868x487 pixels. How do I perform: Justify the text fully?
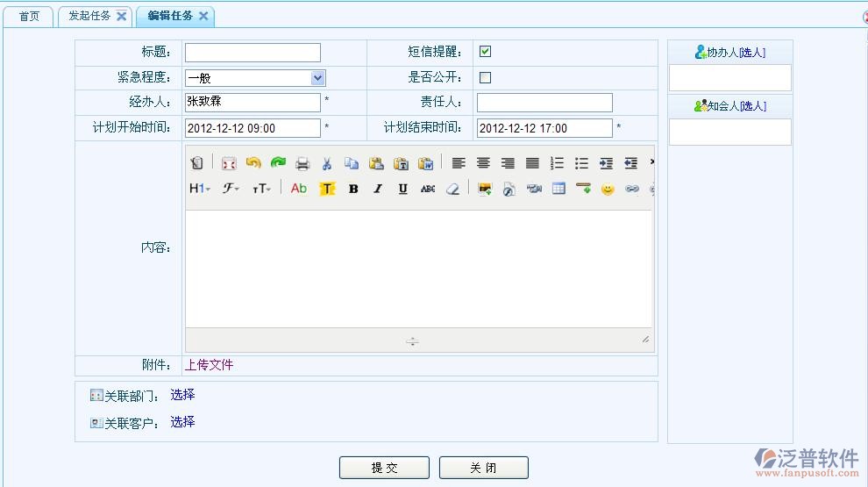click(x=532, y=163)
